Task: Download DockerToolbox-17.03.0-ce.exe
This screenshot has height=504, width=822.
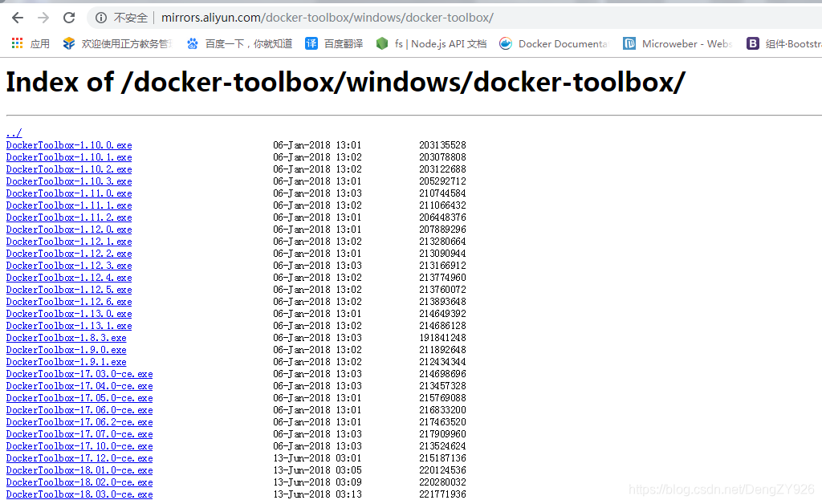Action: point(79,374)
